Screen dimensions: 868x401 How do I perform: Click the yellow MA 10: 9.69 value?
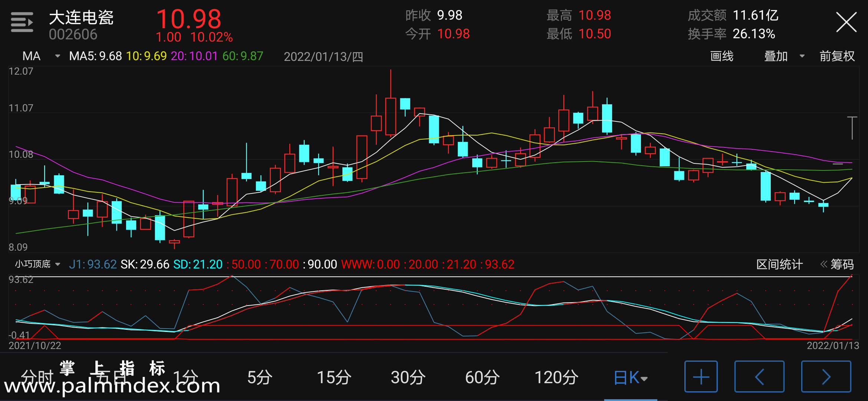pyautogui.click(x=146, y=56)
